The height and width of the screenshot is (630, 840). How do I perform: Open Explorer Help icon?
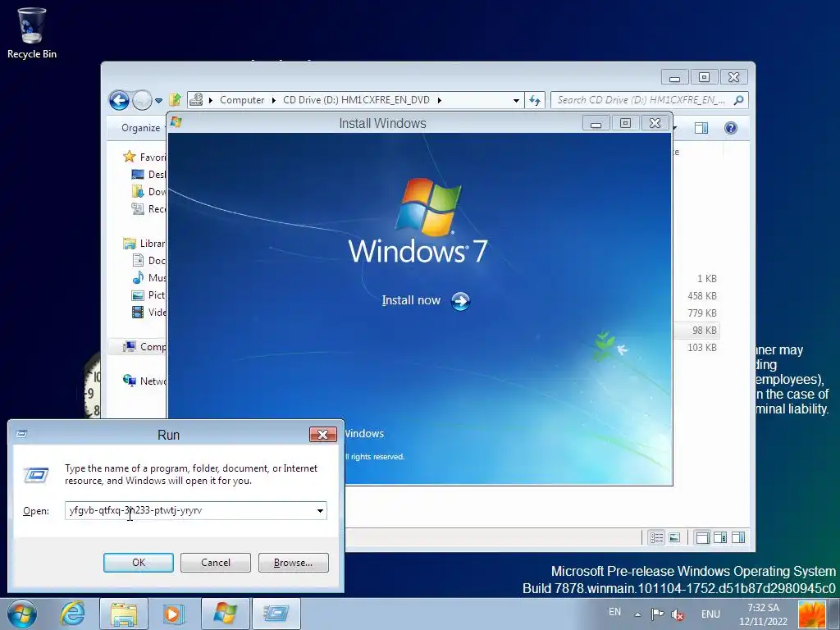[x=731, y=127]
